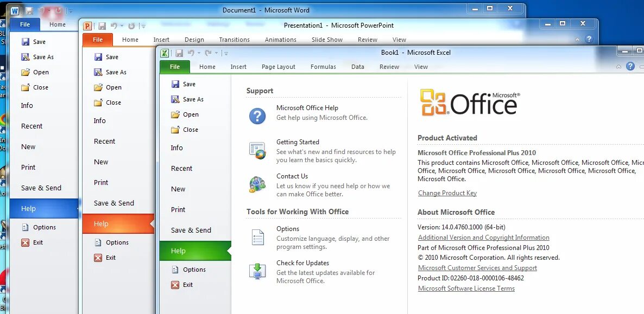Screen dimensions: 644x314
Task: Switch to Excel's Page Layout tab
Action: [x=279, y=67]
